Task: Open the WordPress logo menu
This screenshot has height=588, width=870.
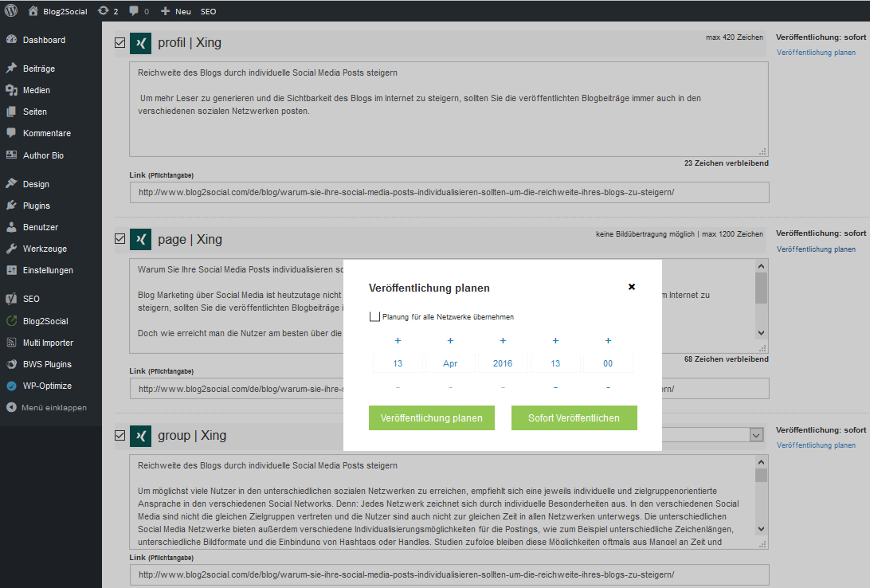Action: 11,10
